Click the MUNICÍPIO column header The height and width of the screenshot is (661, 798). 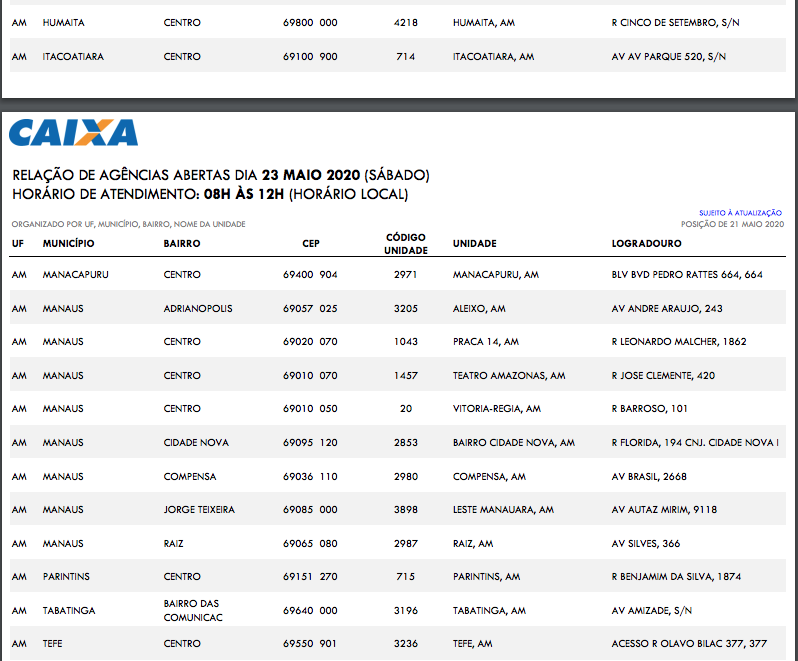[x=68, y=244]
